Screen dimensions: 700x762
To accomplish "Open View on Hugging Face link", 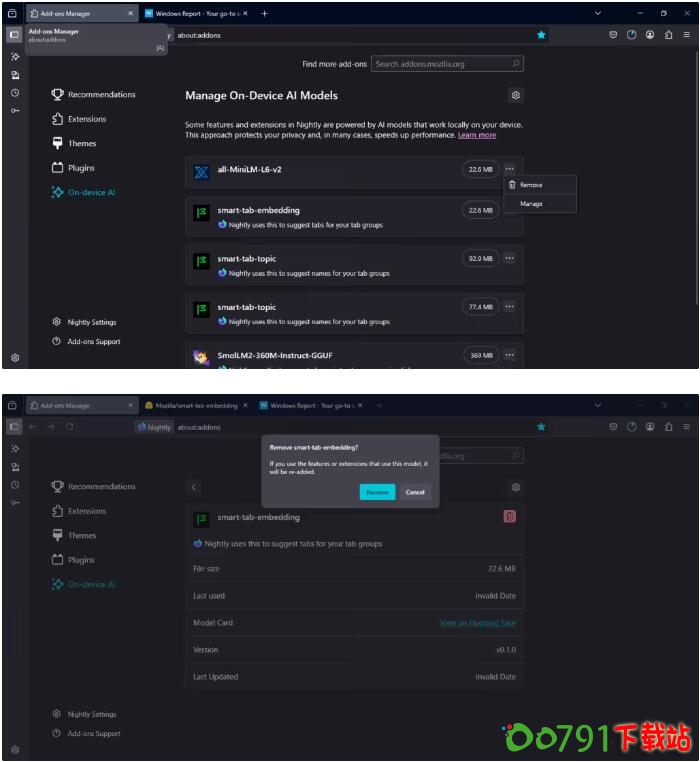I will click(478, 623).
